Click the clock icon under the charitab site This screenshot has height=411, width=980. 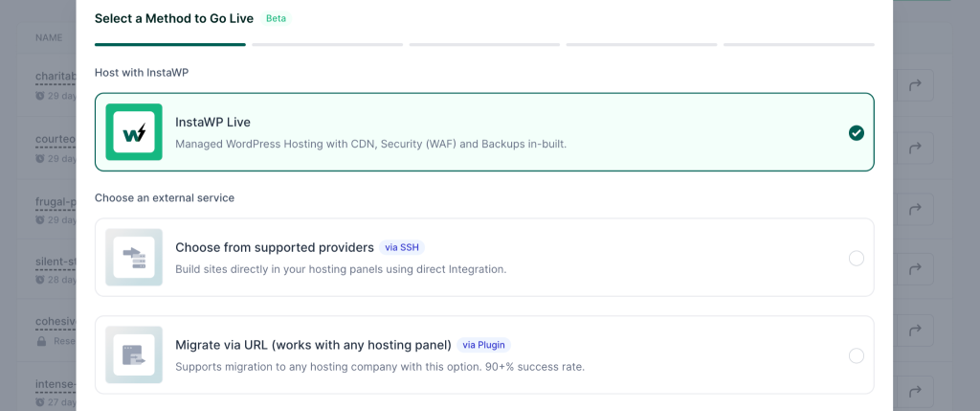tap(40, 97)
